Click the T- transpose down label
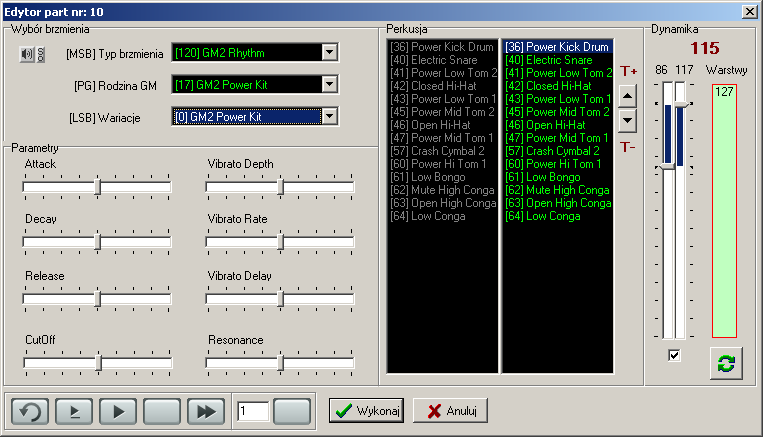 pyautogui.click(x=627, y=146)
